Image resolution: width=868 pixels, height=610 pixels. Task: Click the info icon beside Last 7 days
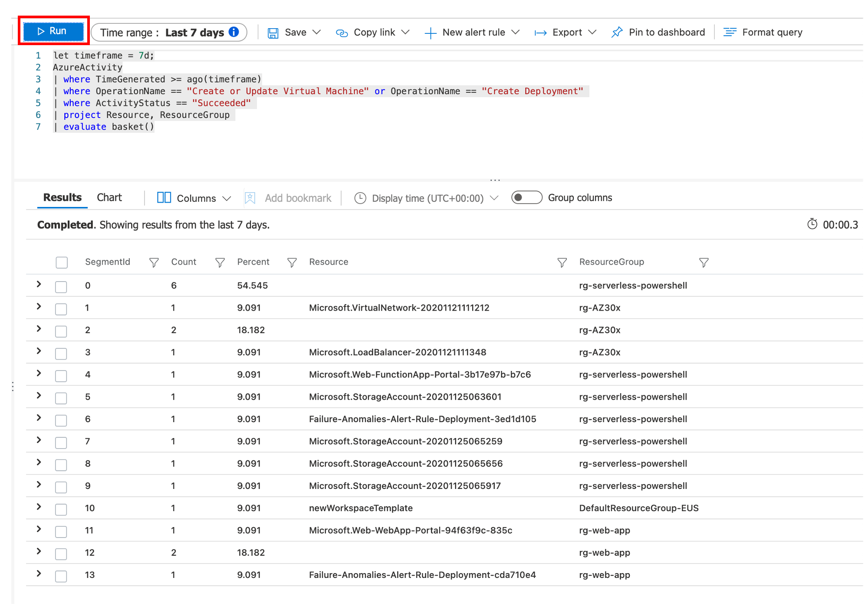point(234,32)
